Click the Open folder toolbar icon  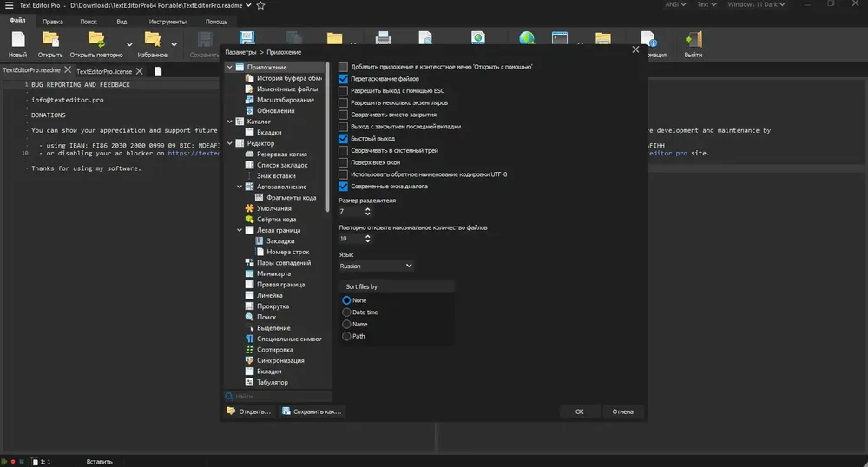51,39
